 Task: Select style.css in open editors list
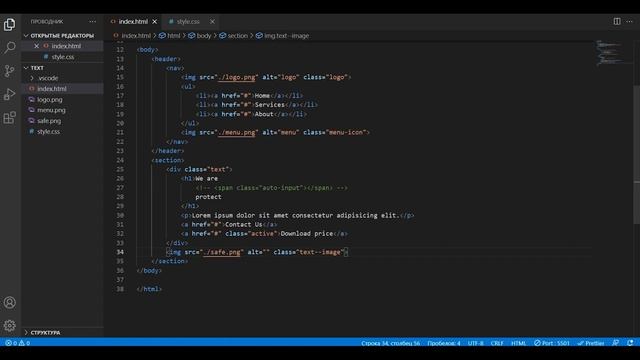point(63,57)
